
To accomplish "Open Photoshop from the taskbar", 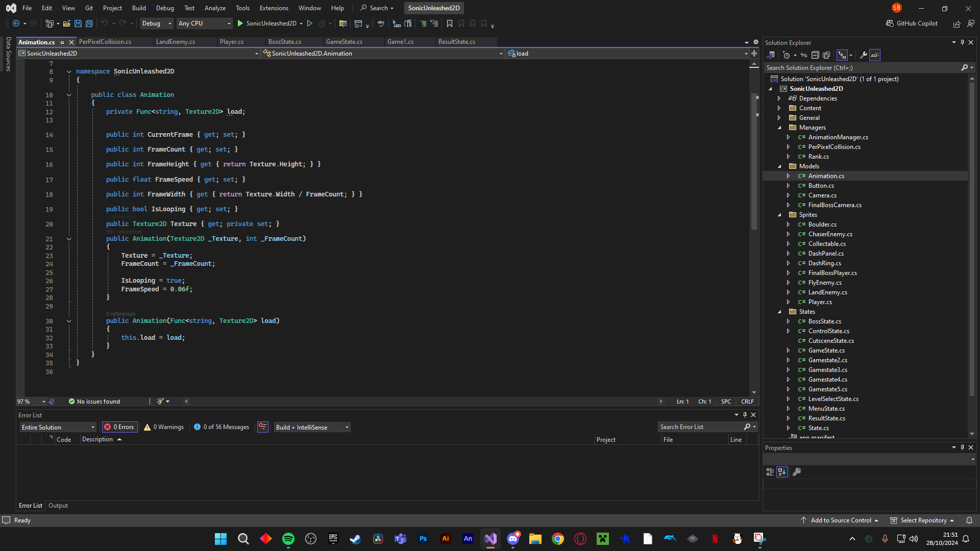I will (423, 539).
